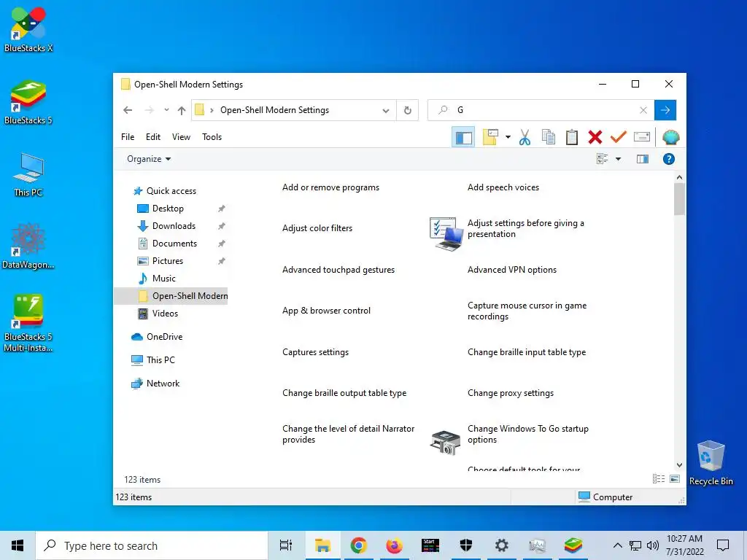Open Add speech voices
747x560 pixels.
pyautogui.click(x=503, y=187)
